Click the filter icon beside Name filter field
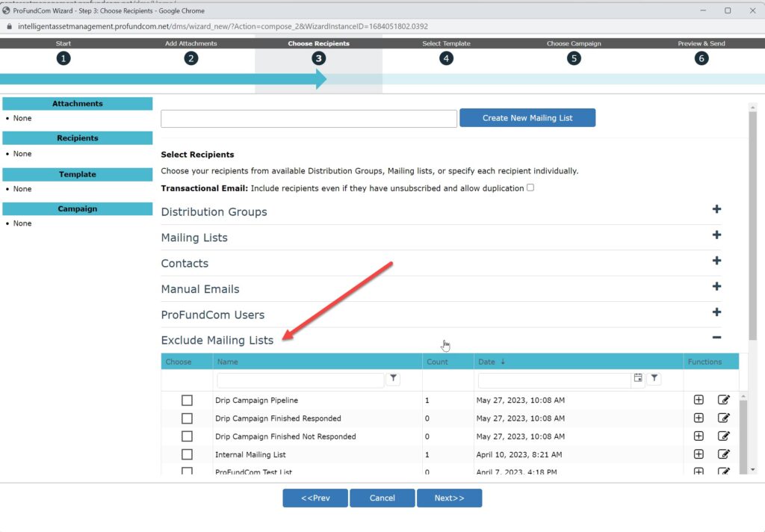This screenshot has width=765, height=532. [x=393, y=380]
